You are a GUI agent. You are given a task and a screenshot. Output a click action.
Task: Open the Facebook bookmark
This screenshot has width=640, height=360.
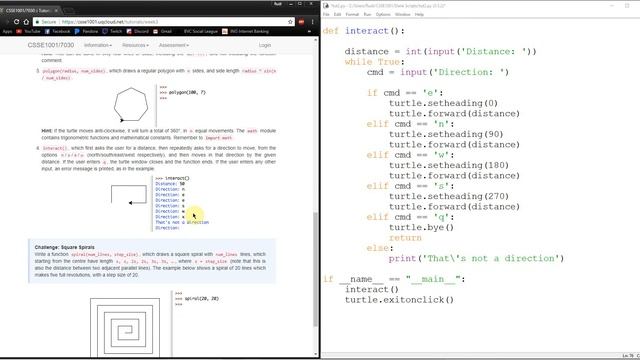(x=57, y=31)
